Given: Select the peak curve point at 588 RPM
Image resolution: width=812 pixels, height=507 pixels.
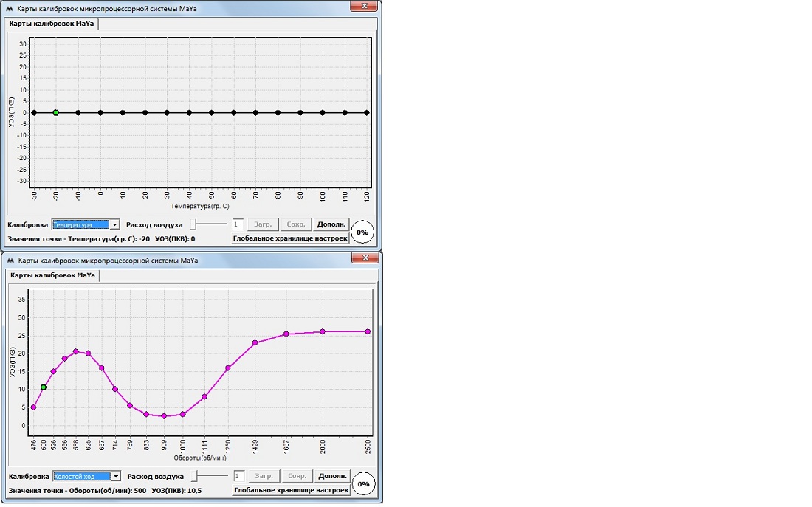Looking at the screenshot, I should pyautogui.click(x=75, y=351).
